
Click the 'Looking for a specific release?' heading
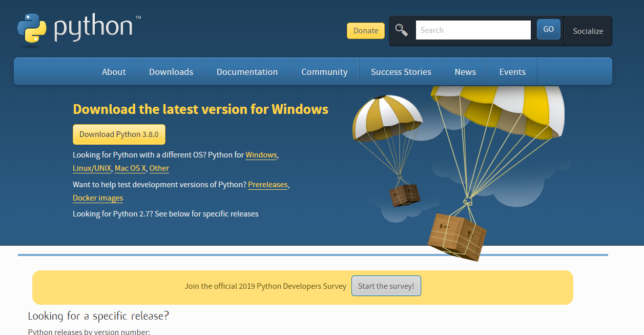click(98, 316)
